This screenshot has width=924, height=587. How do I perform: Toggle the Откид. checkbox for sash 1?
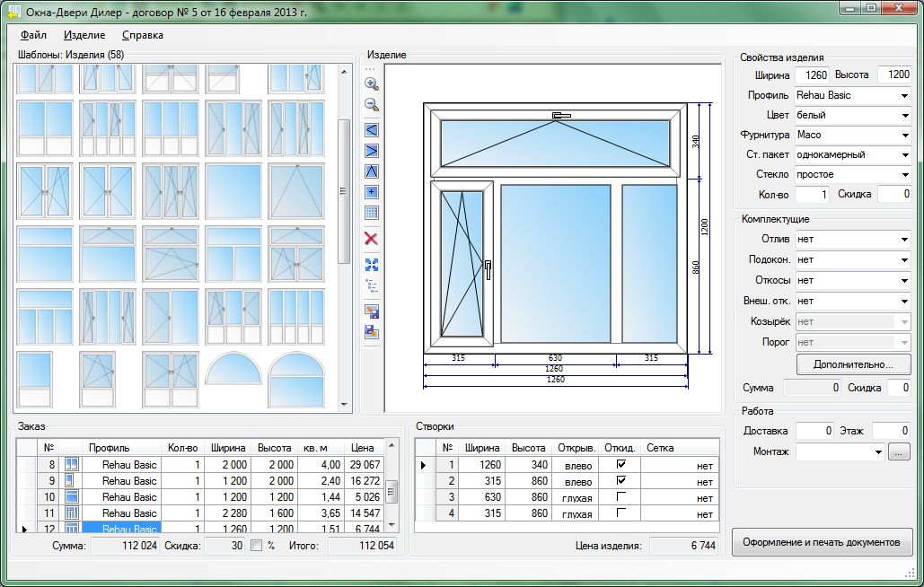click(x=621, y=465)
